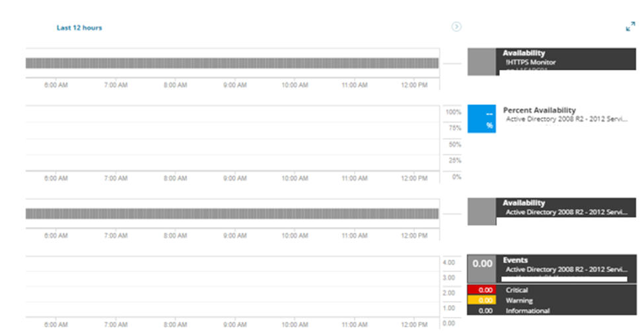Click the Active Directory availability timeline bar
The width and height of the screenshot is (644, 336).
[232, 213]
